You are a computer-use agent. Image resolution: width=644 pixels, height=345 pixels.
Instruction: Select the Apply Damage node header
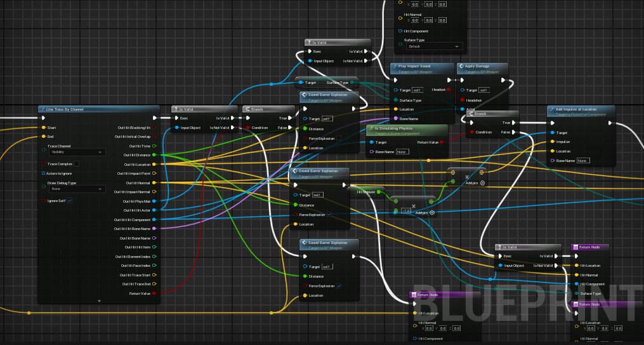(x=482, y=68)
